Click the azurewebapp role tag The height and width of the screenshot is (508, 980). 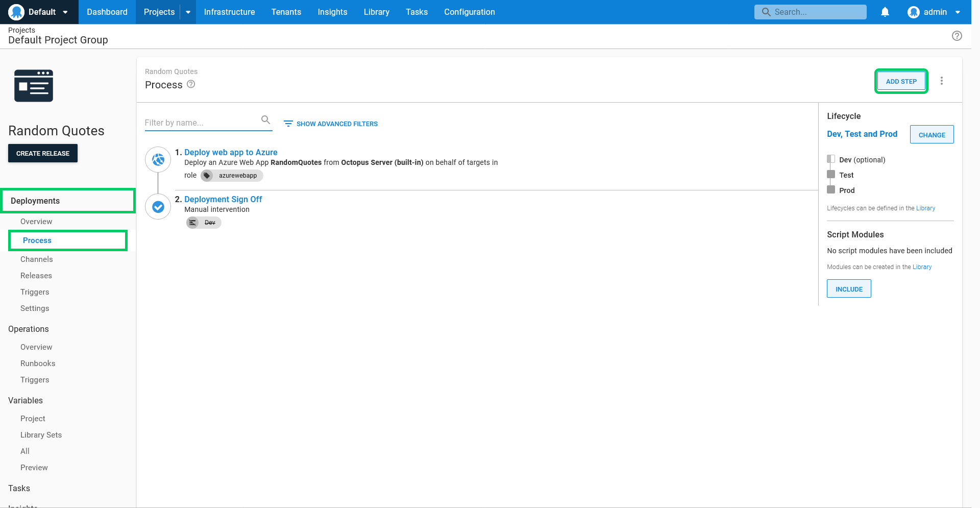[232, 176]
